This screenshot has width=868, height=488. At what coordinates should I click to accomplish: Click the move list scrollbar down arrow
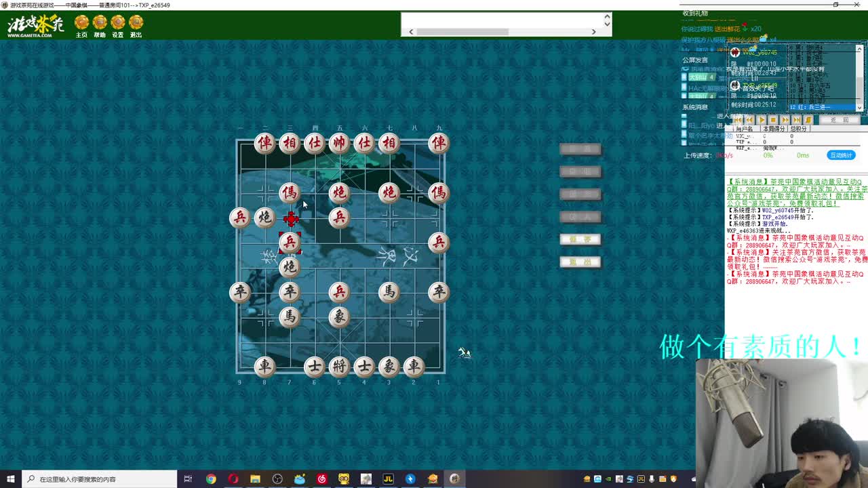click(x=859, y=107)
